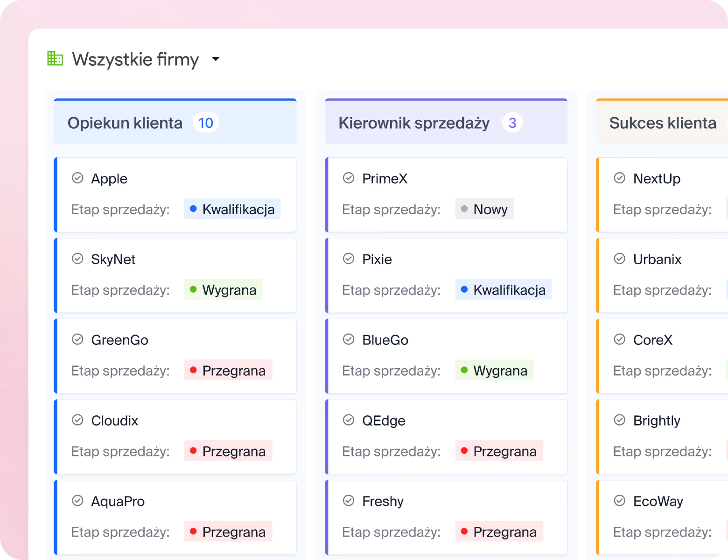The image size is (728, 560).
Task: Click the check circle next to Cloudix
Action: point(77,420)
